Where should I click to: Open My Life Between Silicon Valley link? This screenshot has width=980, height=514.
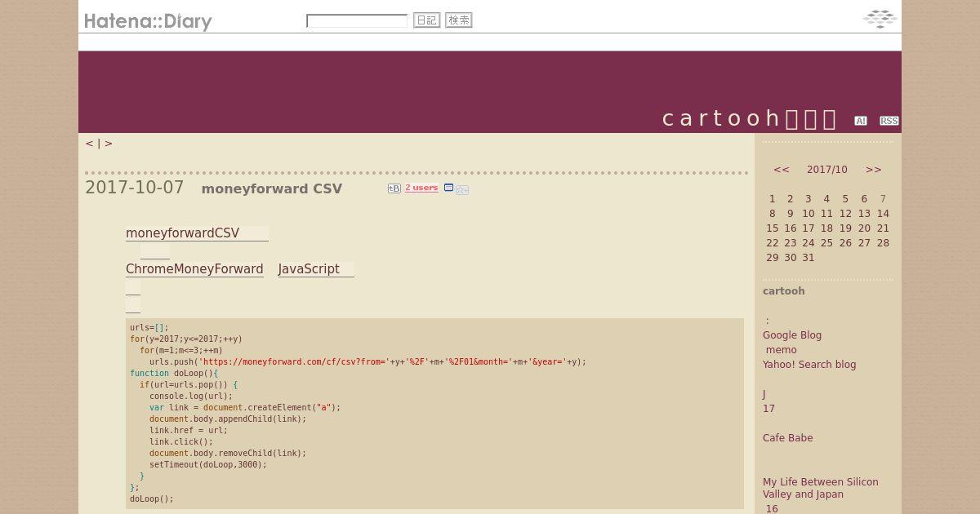pos(821,488)
